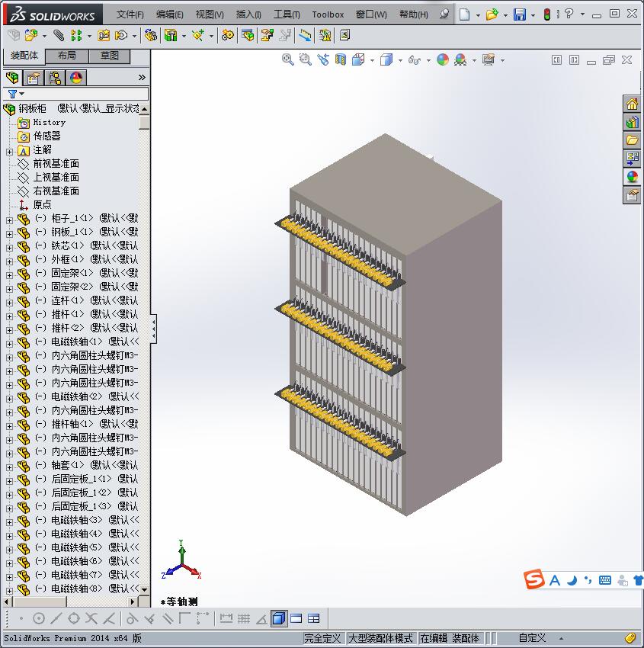
Task: Select 前视基准面 in the tree
Action: (56, 164)
